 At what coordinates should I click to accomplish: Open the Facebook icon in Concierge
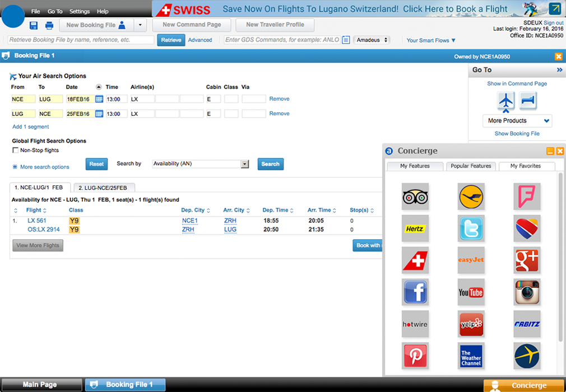click(415, 292)
